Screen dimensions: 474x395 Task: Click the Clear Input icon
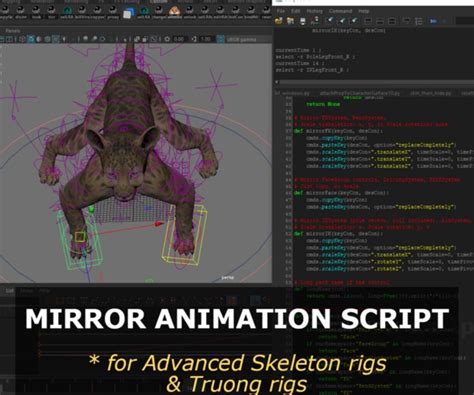point(342,21)
